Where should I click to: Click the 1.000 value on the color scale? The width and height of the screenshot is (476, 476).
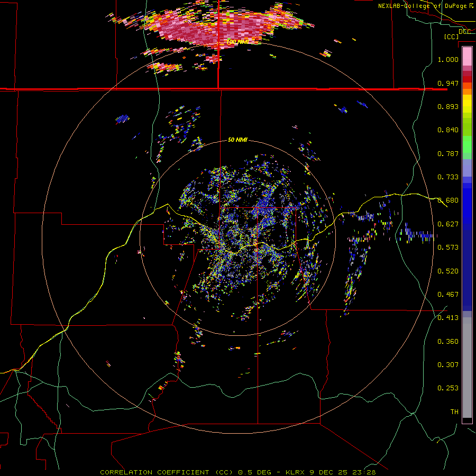pos(448,59)
